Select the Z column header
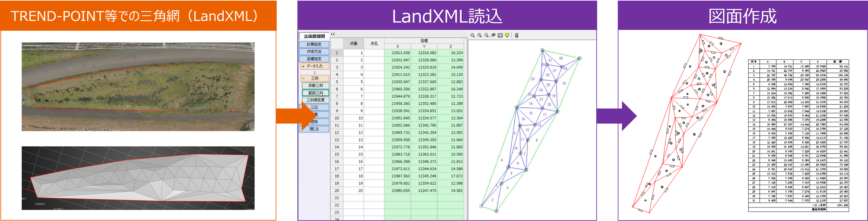 pos(451,47)
